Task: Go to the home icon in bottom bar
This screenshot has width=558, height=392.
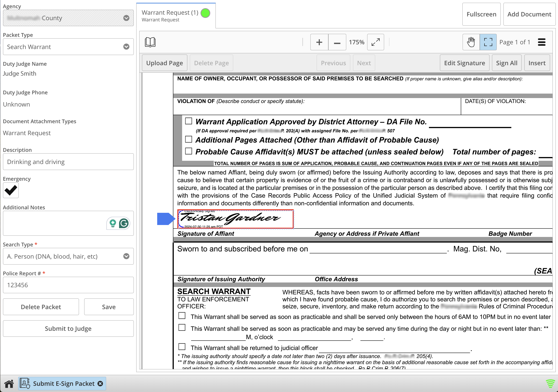Action: coord(9,384)
